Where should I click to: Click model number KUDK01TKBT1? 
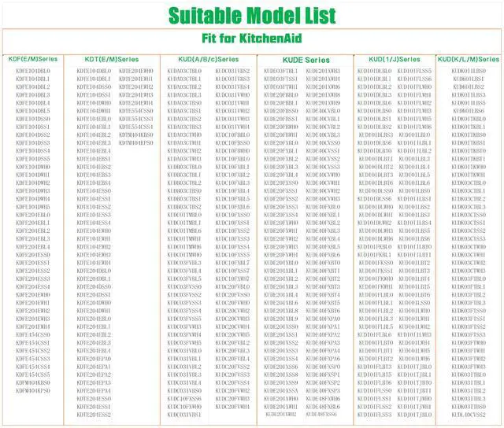469,159
